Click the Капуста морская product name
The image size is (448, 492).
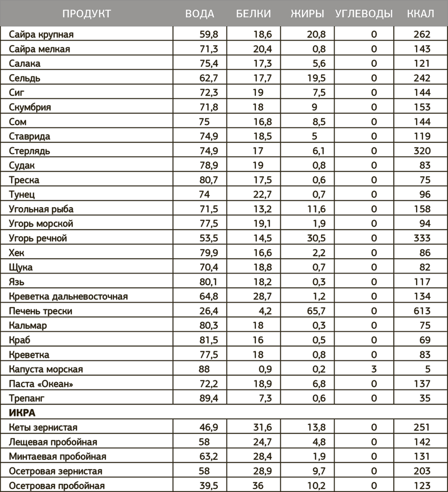(46, 369)
